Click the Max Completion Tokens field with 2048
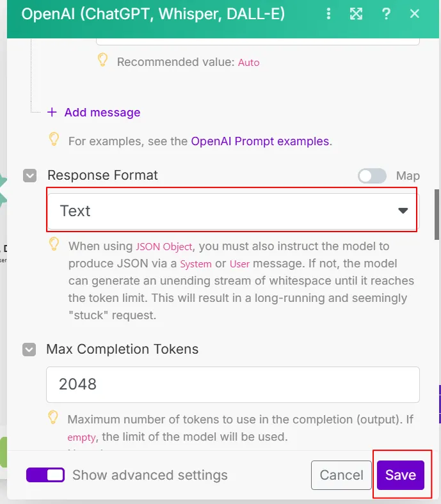441x504 pixels. pos(232,384)
